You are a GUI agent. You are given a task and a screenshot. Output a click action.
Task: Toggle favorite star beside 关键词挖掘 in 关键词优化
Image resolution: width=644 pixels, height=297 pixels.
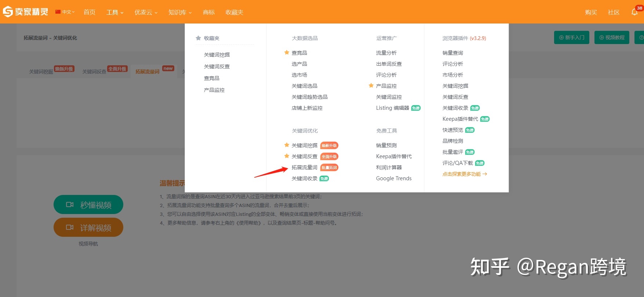(x=287, y=145)
